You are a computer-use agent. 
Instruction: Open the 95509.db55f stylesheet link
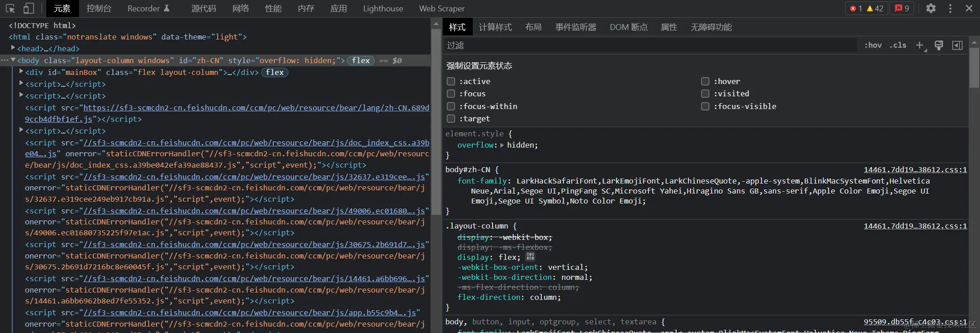pos(915,322)
